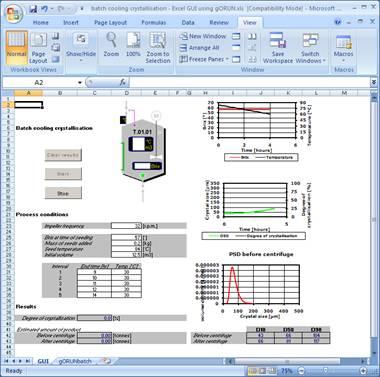Click Save icon in quick access toolbar
The height and width of the screenshot is (377, 380).
33,9
